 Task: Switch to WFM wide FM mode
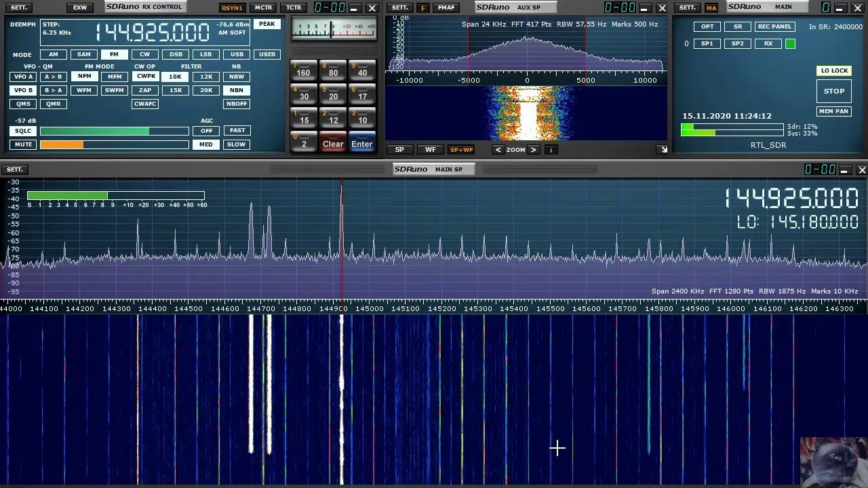(84, 90)
